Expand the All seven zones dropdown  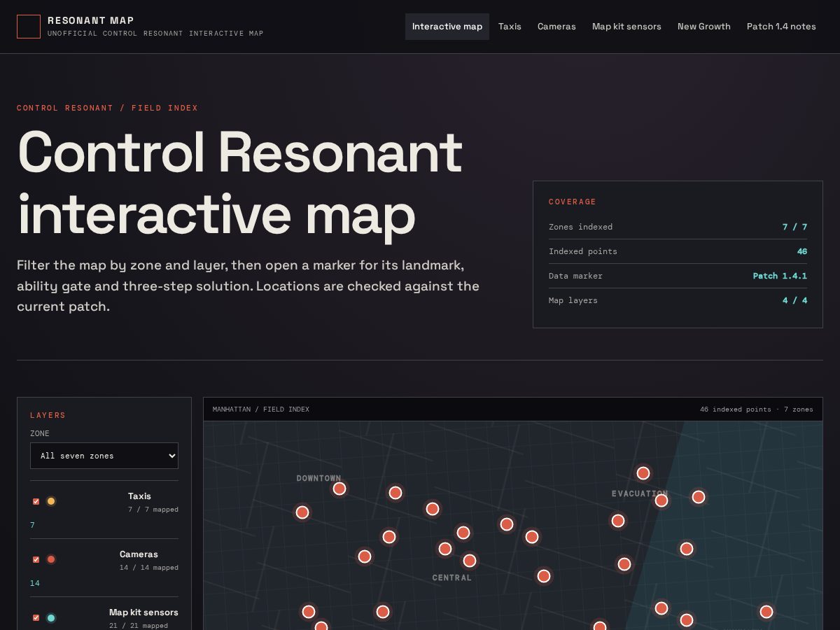pyautogui.click(x=104, y=456)
